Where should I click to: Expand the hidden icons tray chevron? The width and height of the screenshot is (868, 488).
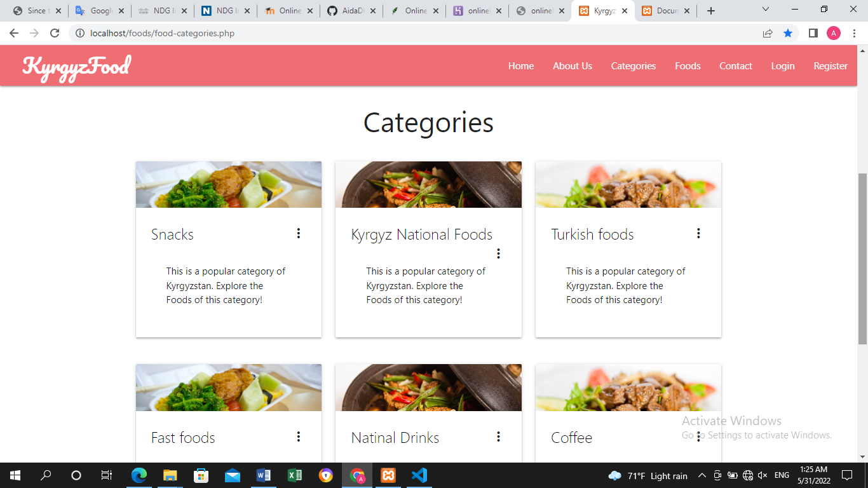[702, 475]
